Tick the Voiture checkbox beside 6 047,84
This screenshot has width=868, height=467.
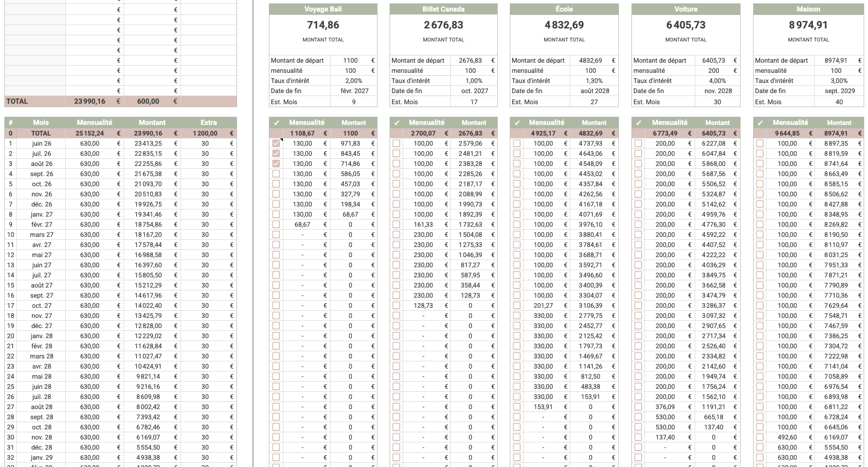point(638,153)
